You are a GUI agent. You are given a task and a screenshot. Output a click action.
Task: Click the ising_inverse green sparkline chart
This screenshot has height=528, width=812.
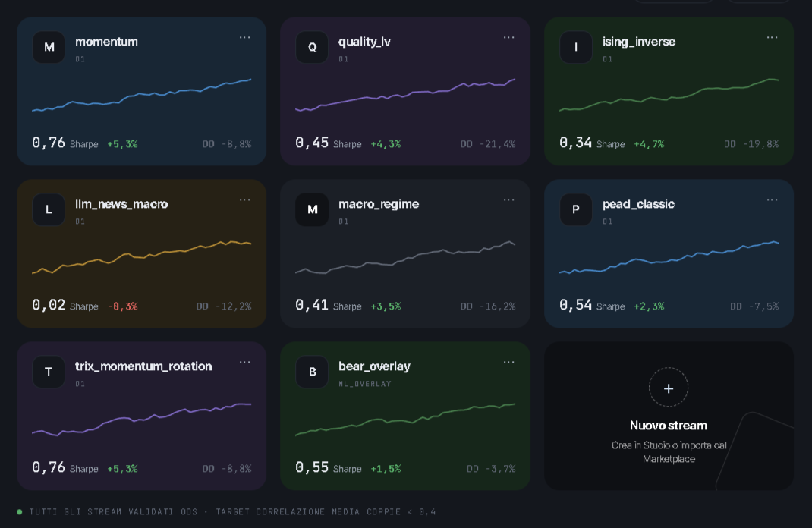tap(669, 95)
